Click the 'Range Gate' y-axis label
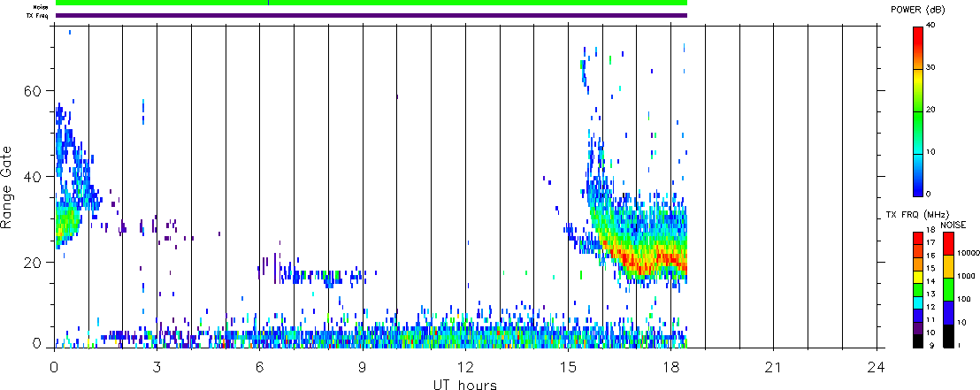Viewport: 980px width, 390px height. (x=7, y=187)
